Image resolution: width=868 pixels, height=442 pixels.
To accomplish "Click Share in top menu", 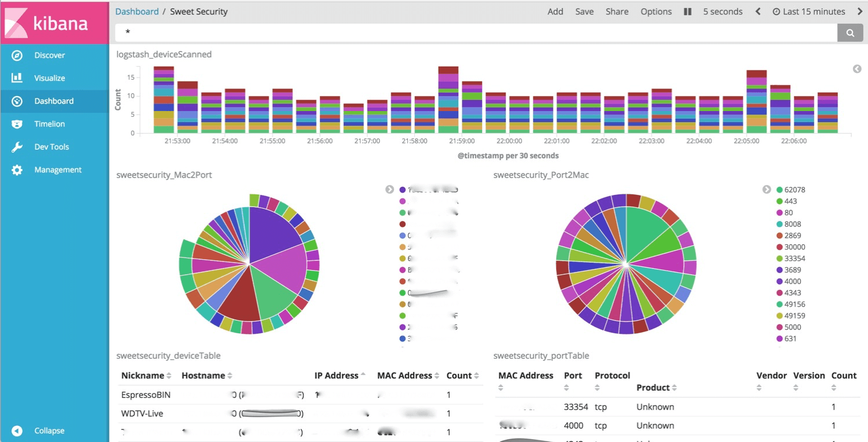I will point(617,12).
